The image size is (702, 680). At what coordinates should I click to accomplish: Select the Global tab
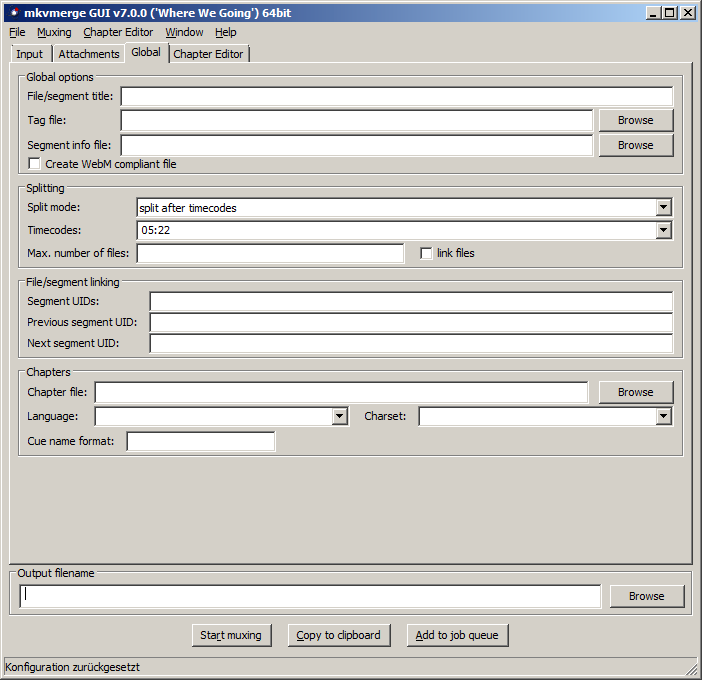146,52
